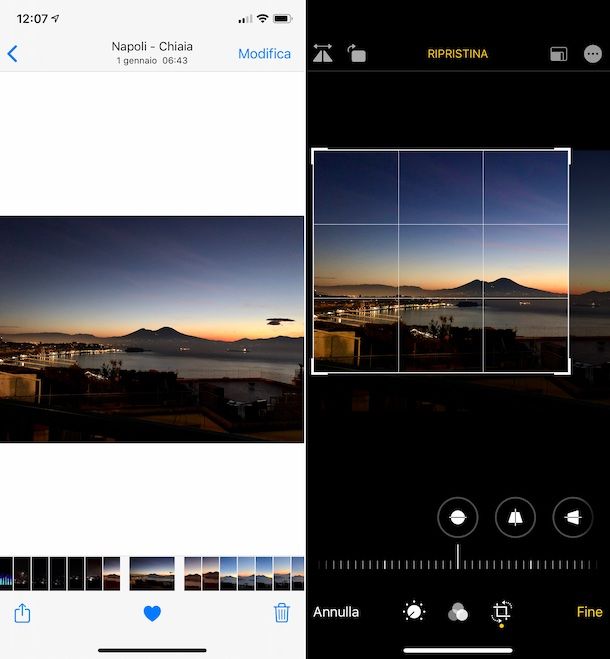Image resolution: width=610 pixels, height=659 pixels.
Task: Flip the image horizontally with mirror icon
Action: pos(322,53)
